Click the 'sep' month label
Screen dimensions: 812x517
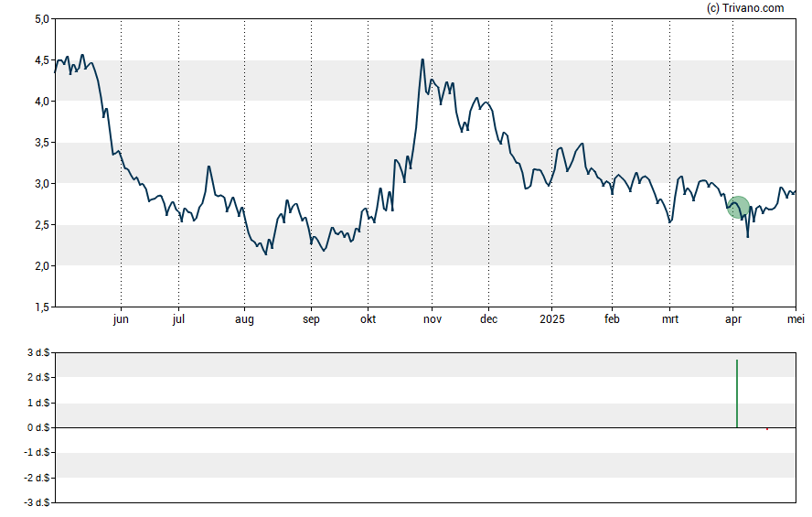(311, 319)
